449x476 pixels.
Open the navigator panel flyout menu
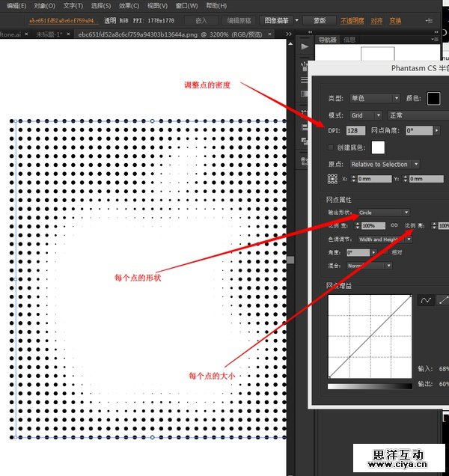point(435,40)
